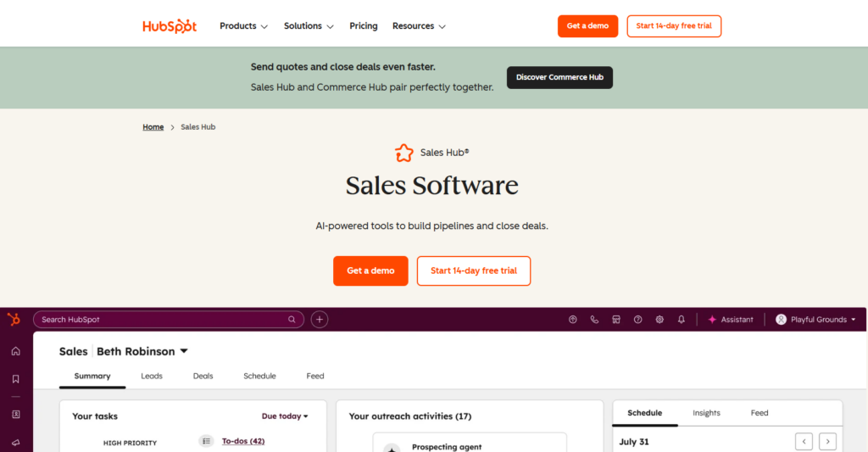Click the HubSpot logo in header
The image size is (868, 452).
170,26
